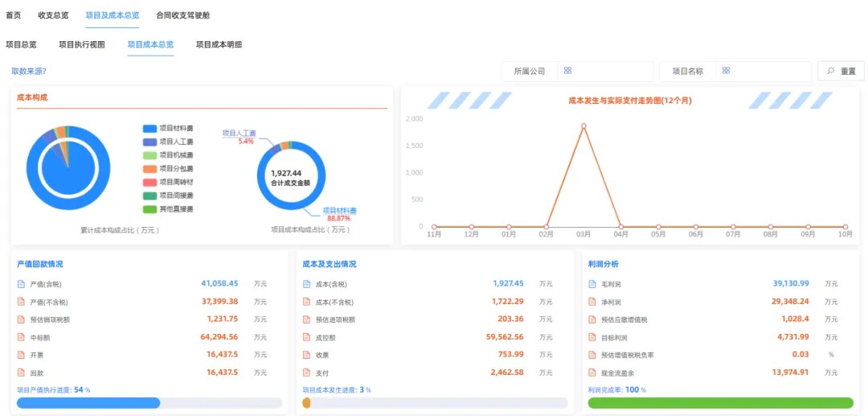Image resolution: width=868 pixels, height=416 pixels.
Task: Click the value 13,974.91
Action: [791, 372]
